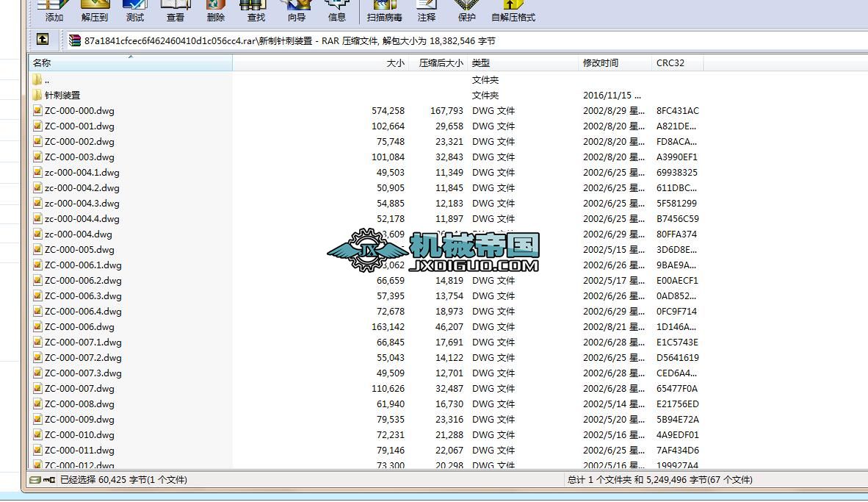This screenshot has width=868, height=502.
Task: Click the size value 574,258
Action: pyautogui.click(x=388, y=111)
